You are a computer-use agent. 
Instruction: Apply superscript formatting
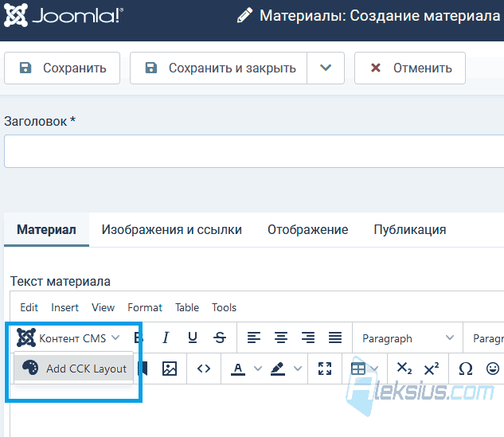pos(431,369)
